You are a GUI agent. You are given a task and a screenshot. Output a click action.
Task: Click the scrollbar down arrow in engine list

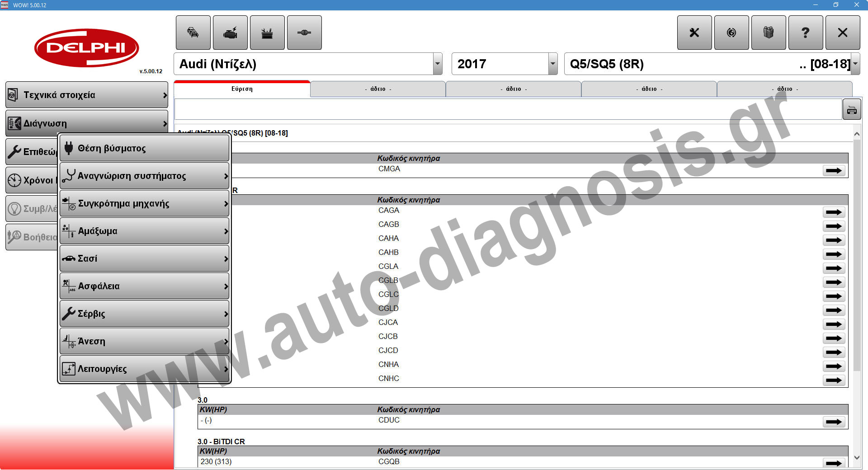pos(857,458)
